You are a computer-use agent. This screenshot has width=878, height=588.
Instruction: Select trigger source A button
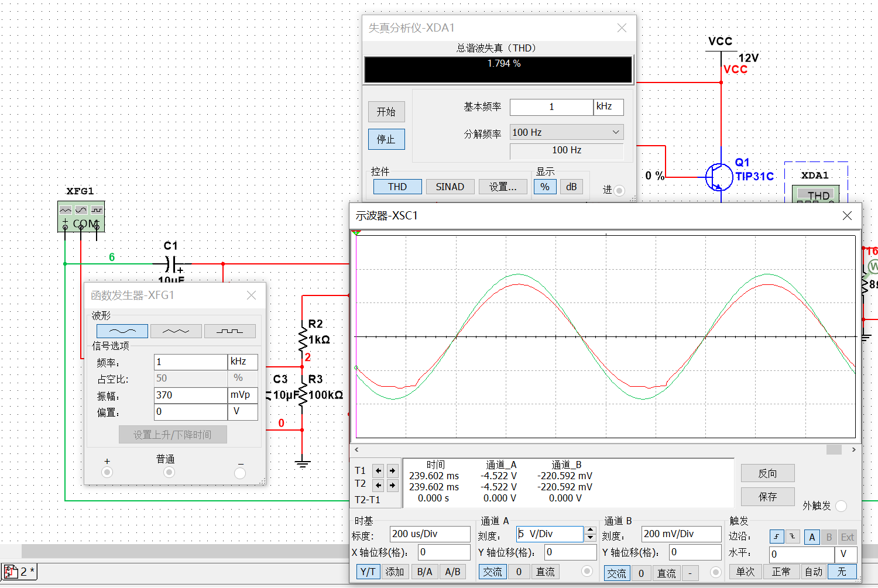(812, 537)
